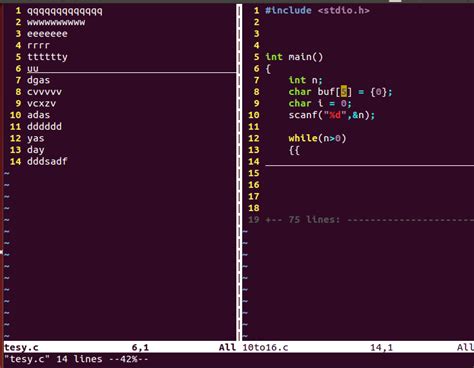Click the {{ braces on line 13
The height and width of the screenshot is (368, 474).
coord(294,150)
